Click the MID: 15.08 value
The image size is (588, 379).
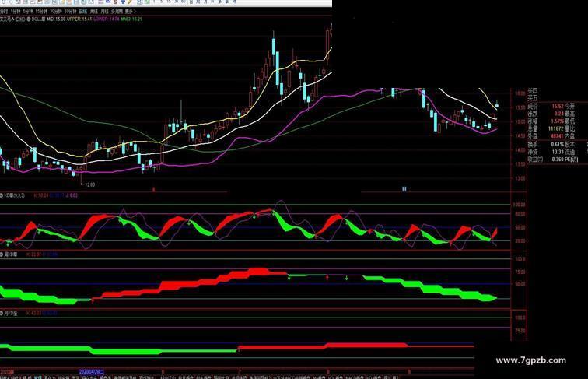(56, 19)
